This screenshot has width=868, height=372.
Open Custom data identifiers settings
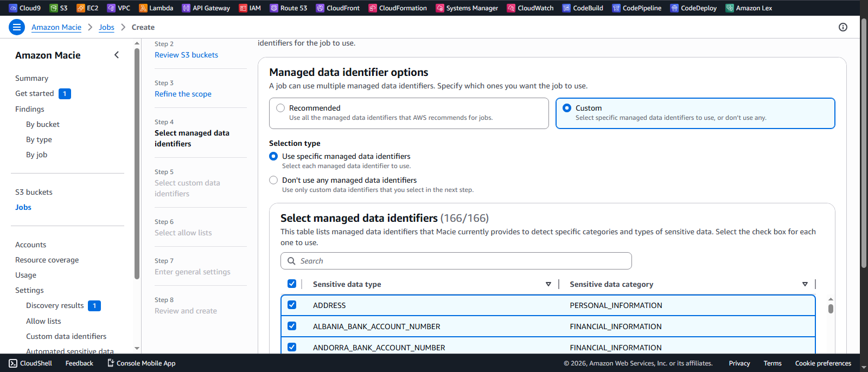[x=66, y=336]
